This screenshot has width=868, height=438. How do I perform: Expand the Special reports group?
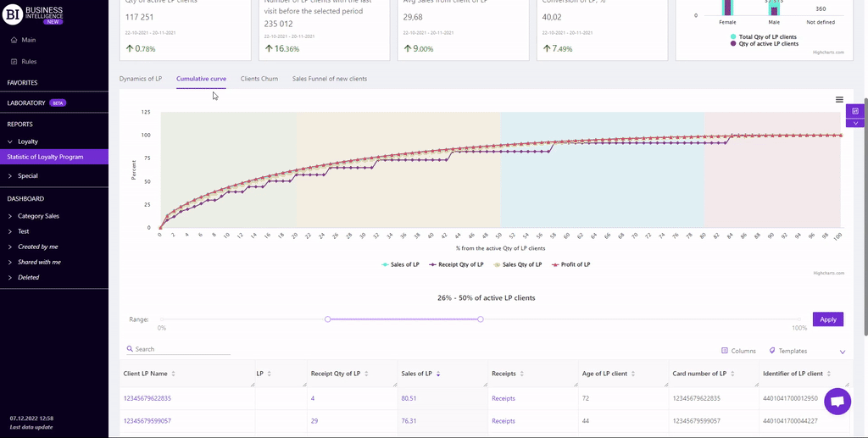(10, 176)
